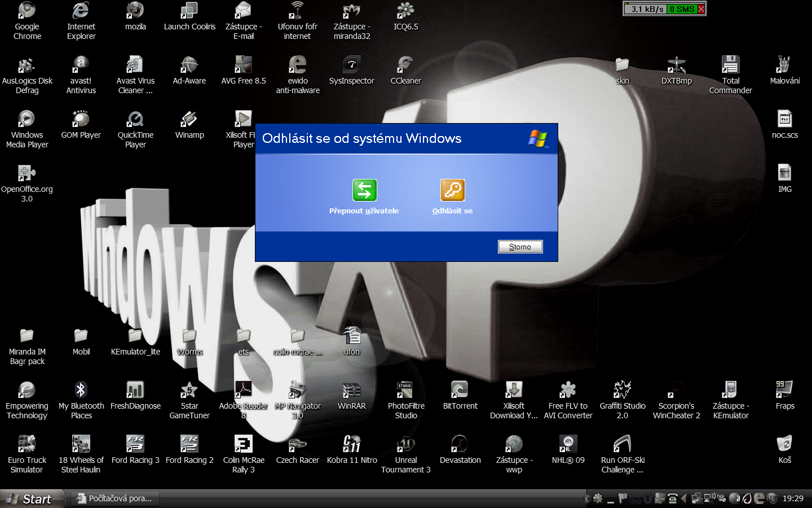812x508 pixels.
Task: Select Colin McRae Rally 3 icon
Action: coord(244,444)
